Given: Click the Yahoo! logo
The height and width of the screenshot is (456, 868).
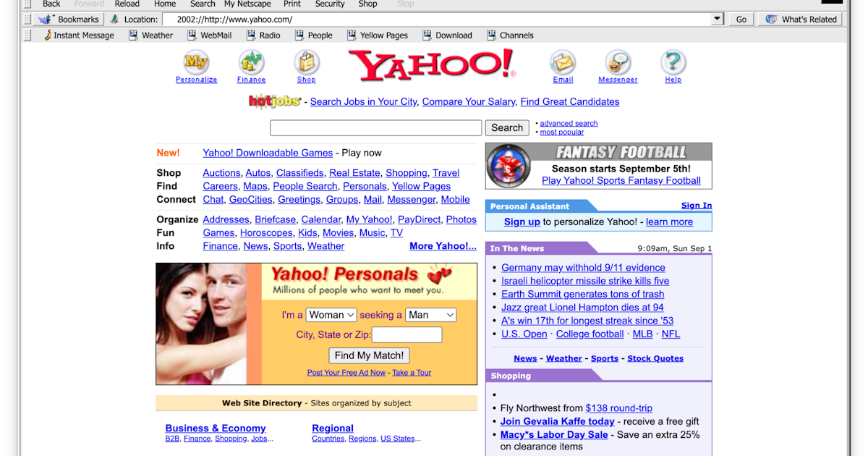Looking at the screenshot, I should [432, 65].
